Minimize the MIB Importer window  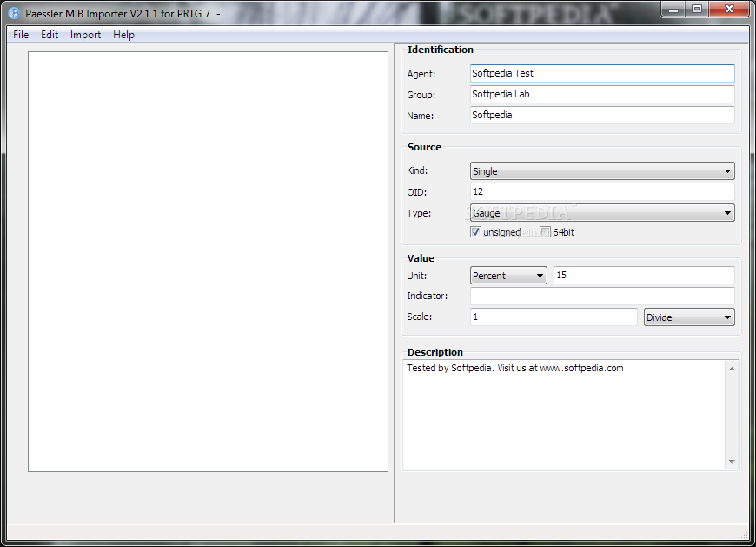click(673, 10)
